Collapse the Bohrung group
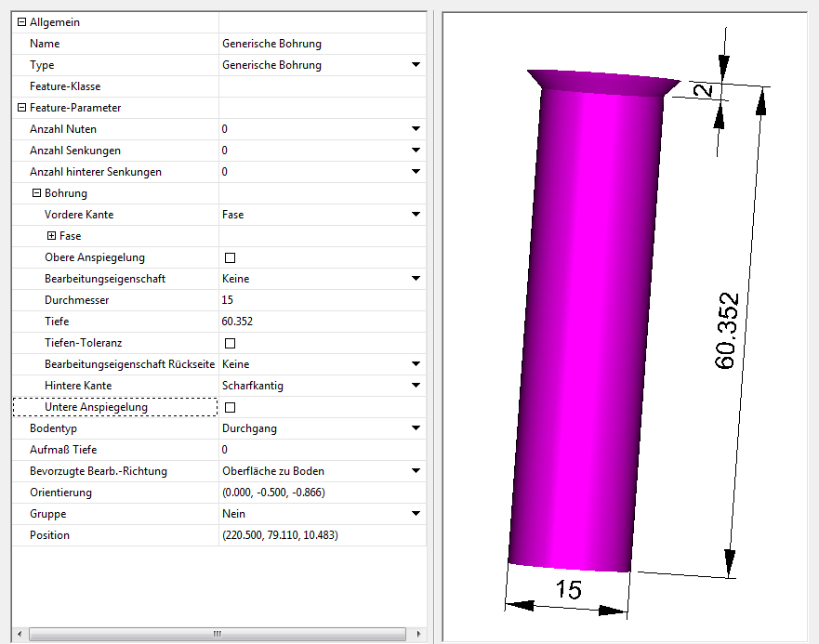819x644 pixels. click(37, 193)
